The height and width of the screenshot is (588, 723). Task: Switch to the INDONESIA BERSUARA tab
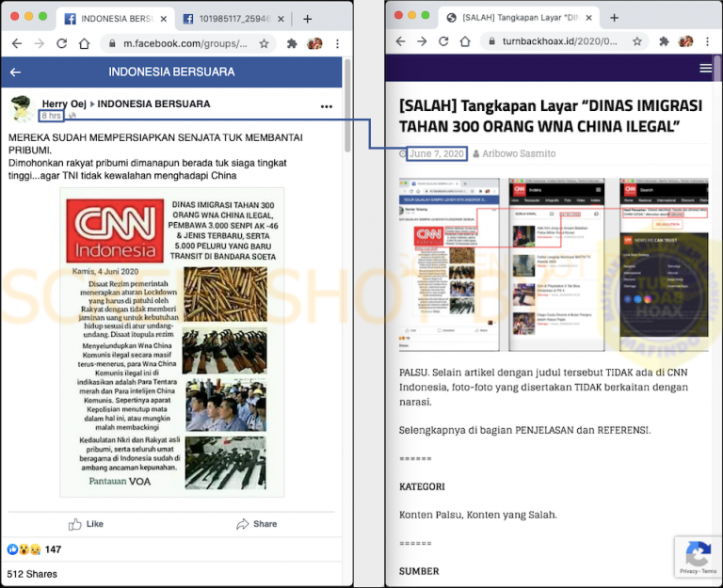click(116, 19)
